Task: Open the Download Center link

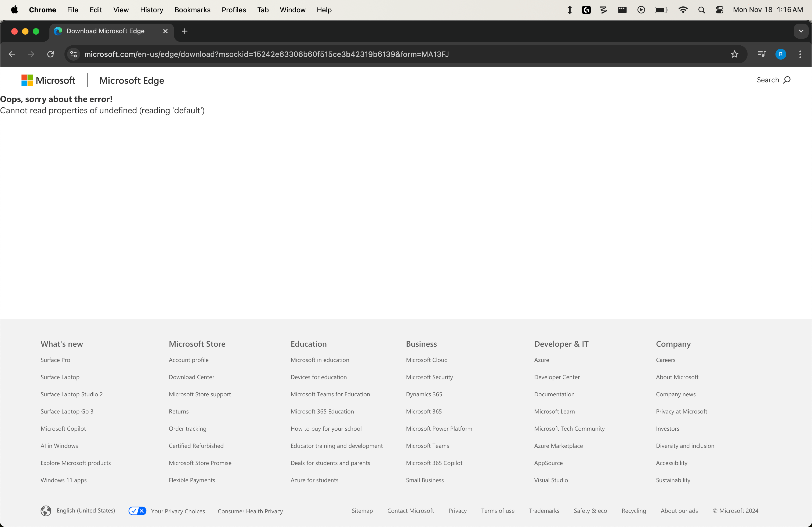Action: coord(191,377)
